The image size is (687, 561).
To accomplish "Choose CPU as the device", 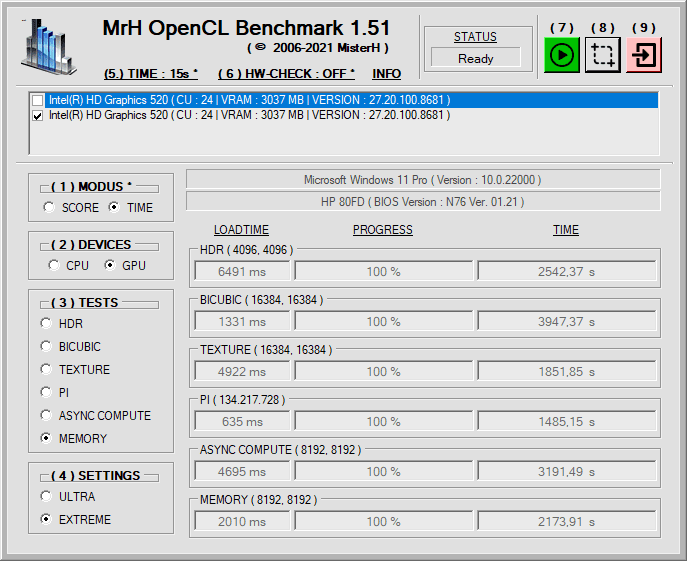I will coord(69,266).
